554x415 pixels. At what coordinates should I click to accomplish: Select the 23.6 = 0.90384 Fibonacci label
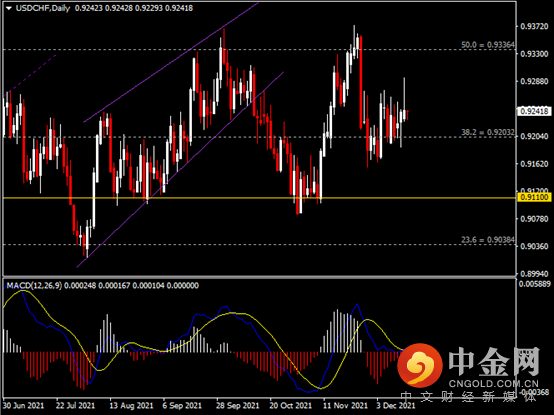click(x=488, y=240)
